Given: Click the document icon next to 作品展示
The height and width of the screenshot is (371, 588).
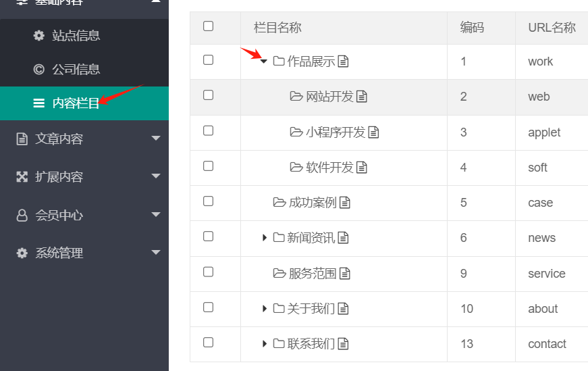Looking at the screenshot, I should pos(343,61).
